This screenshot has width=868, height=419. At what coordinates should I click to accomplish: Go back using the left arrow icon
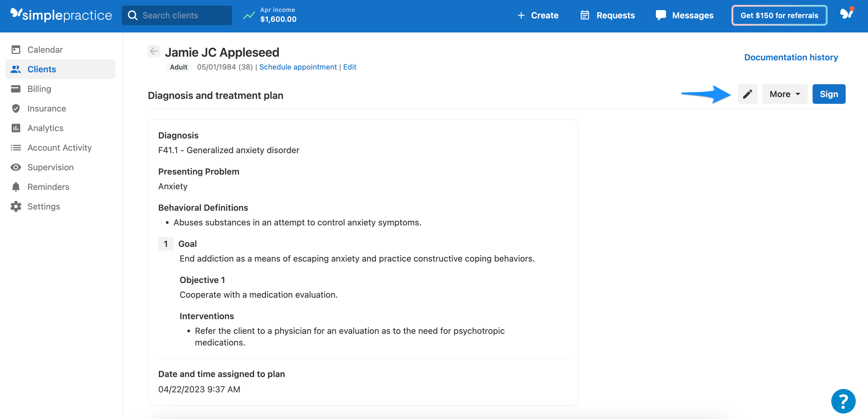point(154,51)
